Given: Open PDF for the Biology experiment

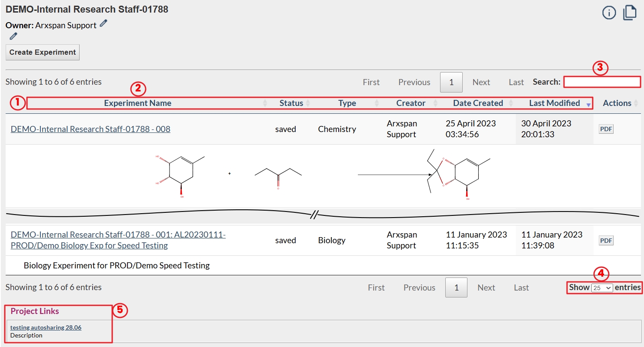Looking at the screenshot, I should (606, 240).
